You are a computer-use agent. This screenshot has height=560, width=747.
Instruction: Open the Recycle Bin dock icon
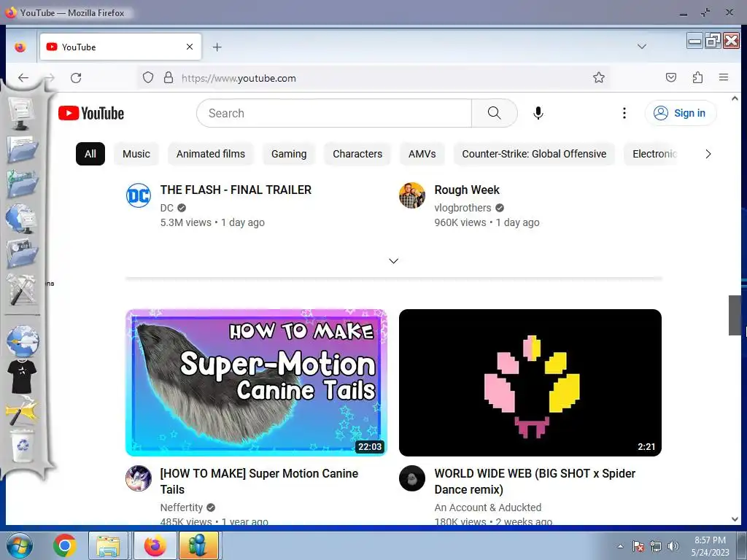(x=23, y=446)
